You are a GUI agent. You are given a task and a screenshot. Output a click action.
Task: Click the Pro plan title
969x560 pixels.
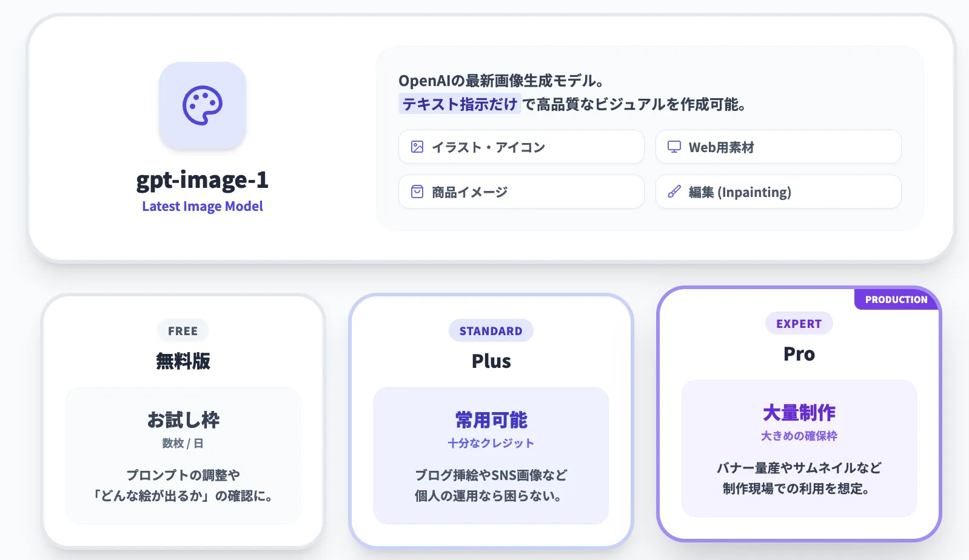pos(799,354)
